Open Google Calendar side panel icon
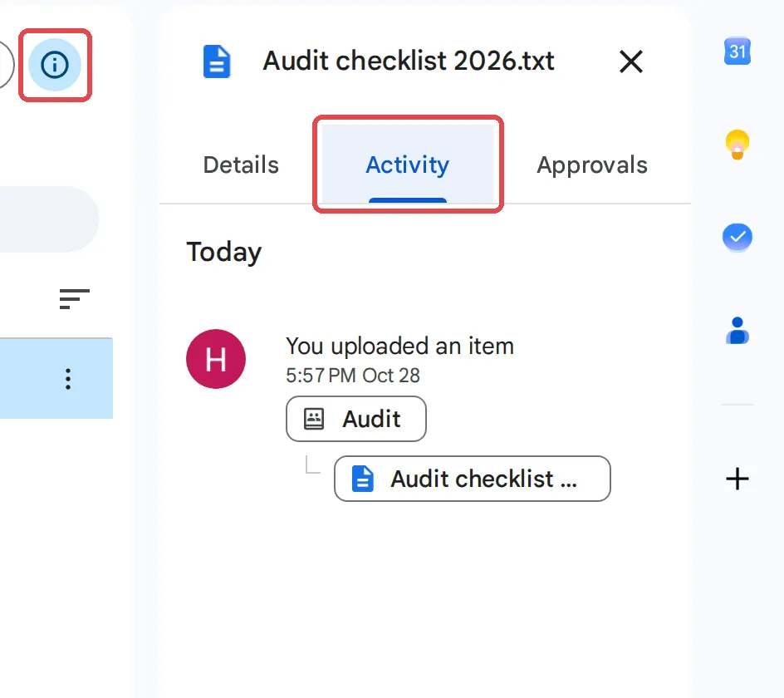 (x=737, y=51)
